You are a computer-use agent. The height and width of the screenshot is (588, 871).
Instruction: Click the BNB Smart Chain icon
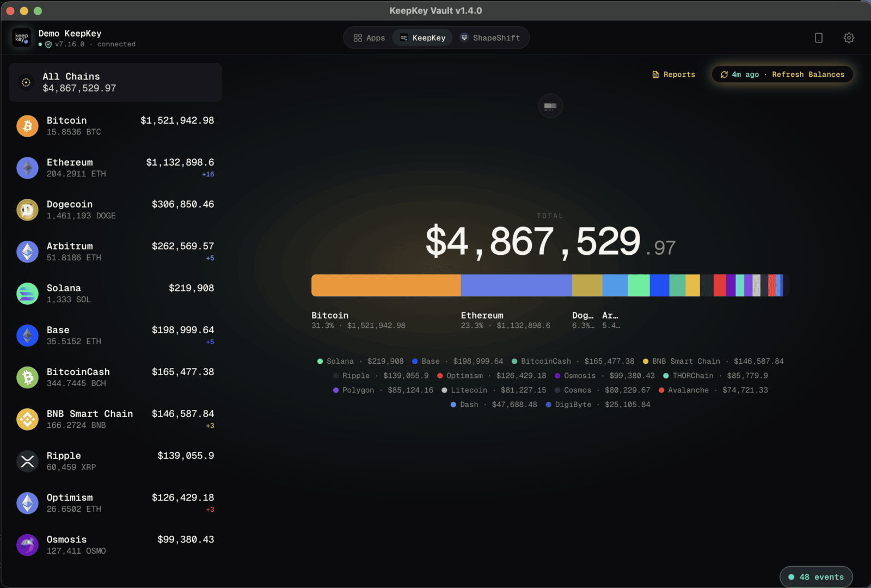pos(27,419)
